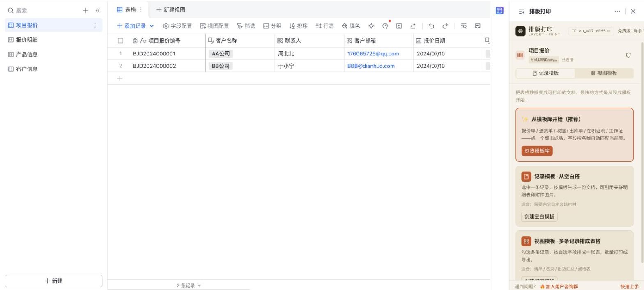644x290 pixels.
Task: Click the share arrow icon in toolbar
Action: pos(413,26)
